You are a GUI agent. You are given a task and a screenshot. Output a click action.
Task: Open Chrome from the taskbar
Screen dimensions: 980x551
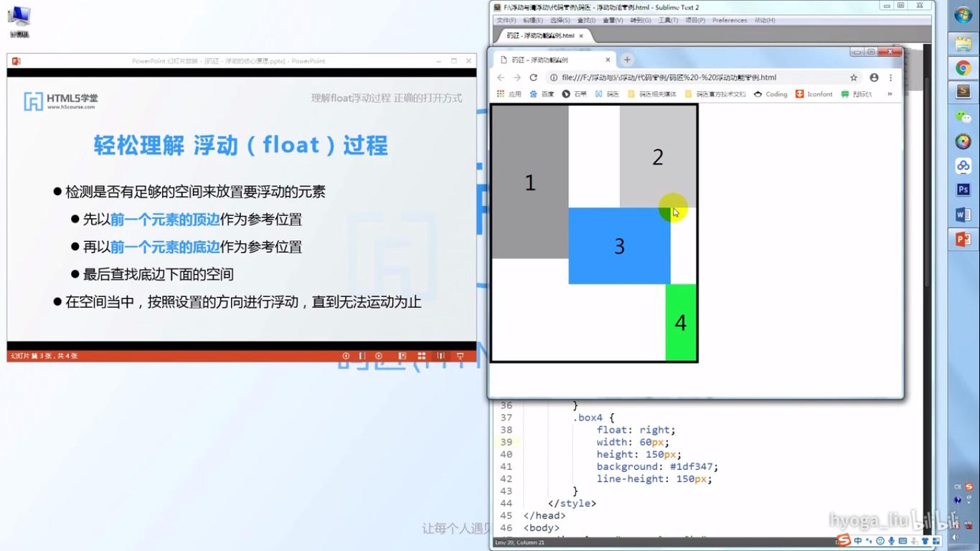(963, 68)
